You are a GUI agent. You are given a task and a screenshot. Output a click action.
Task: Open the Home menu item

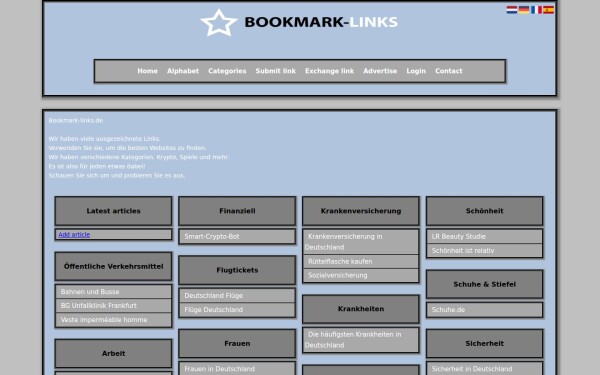147,71
